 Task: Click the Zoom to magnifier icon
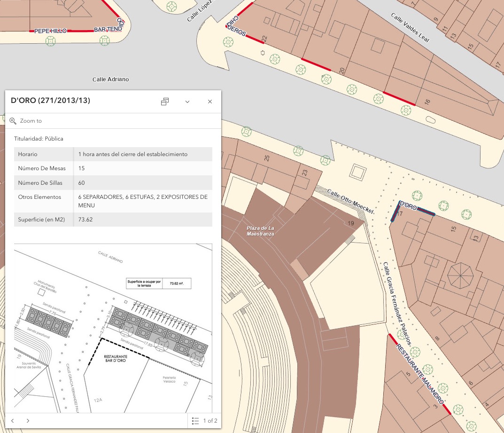(13, 121)
